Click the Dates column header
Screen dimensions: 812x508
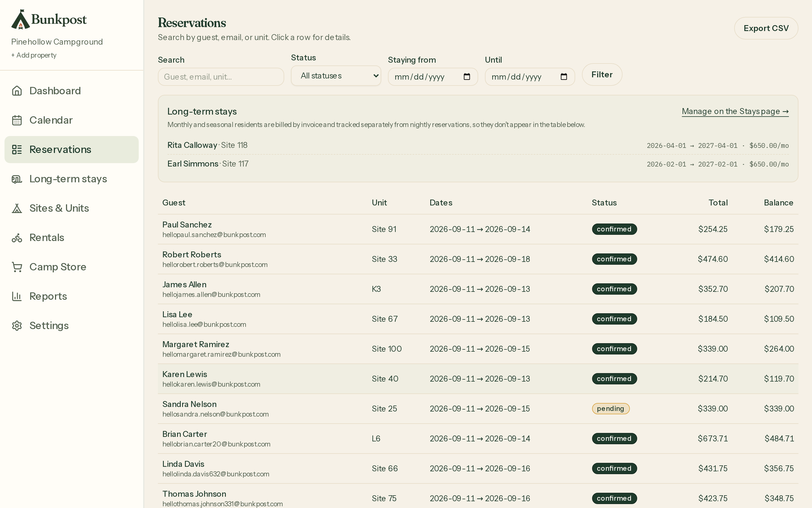coord(441,203)
